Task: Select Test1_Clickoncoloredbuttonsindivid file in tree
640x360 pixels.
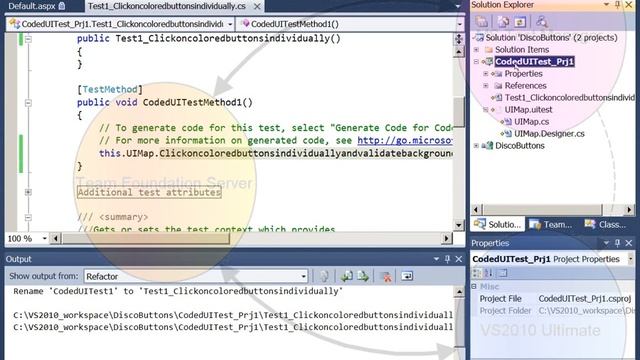Action: click(569, 98)
